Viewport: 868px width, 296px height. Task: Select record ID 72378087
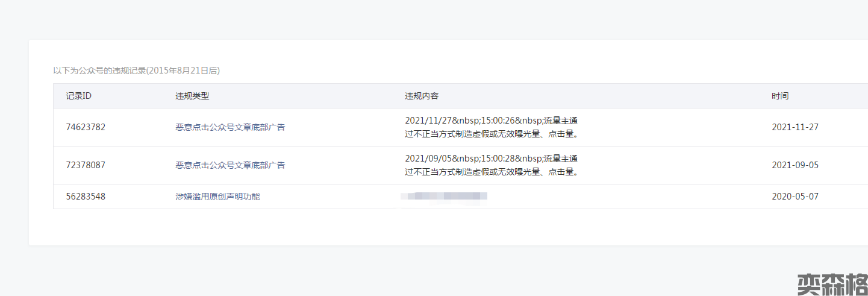(86, 165)
